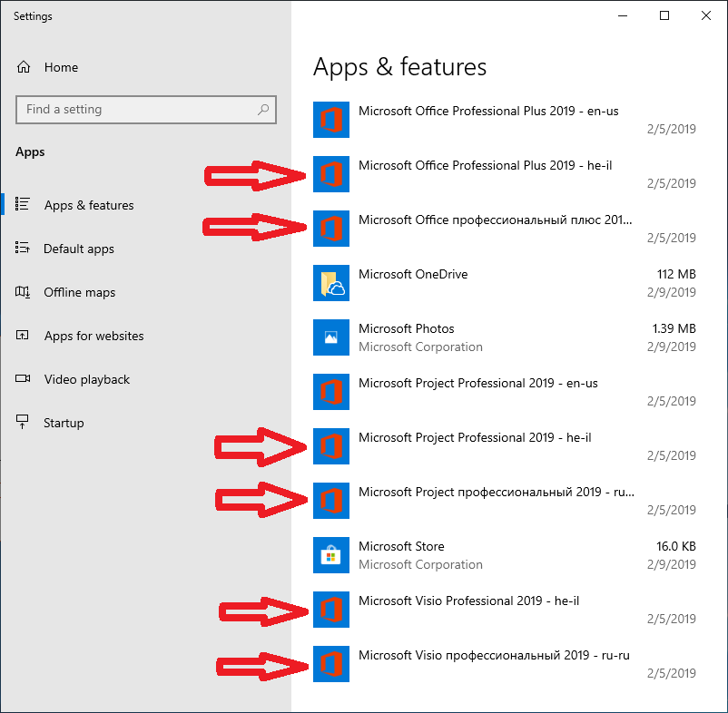
Task: Select Microsoft Office Professional Plus 2019 - he-il entry
Action: pyautogui.click(x=485, y=165)
